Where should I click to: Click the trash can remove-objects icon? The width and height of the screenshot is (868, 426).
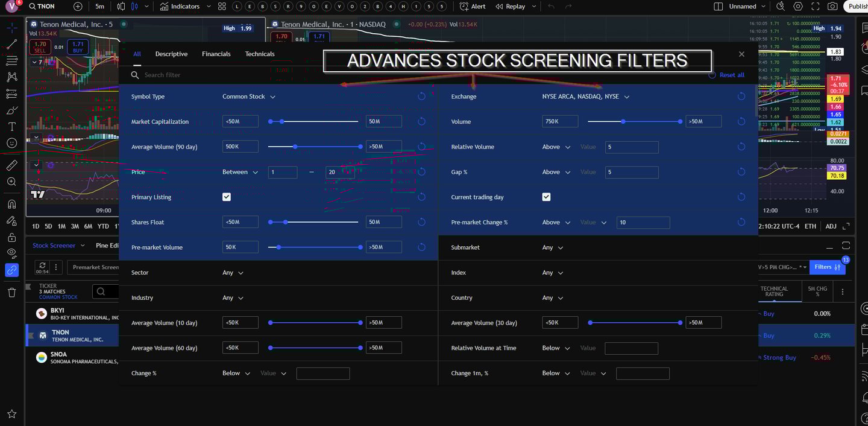coord(11,292)
